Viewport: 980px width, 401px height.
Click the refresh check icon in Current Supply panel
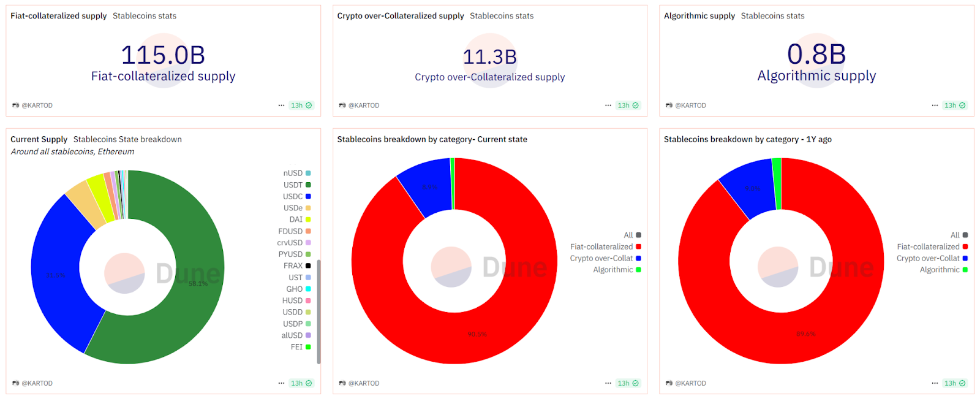pos(309,383)
